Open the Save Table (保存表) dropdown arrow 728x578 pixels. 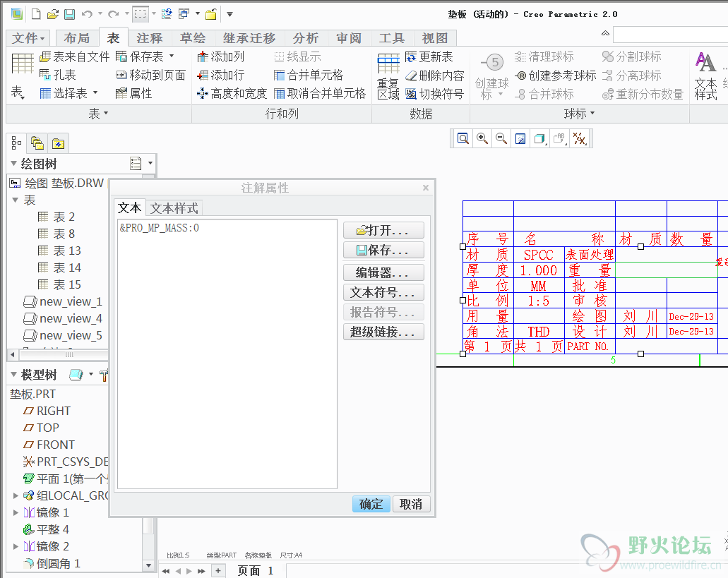(172, 56)
